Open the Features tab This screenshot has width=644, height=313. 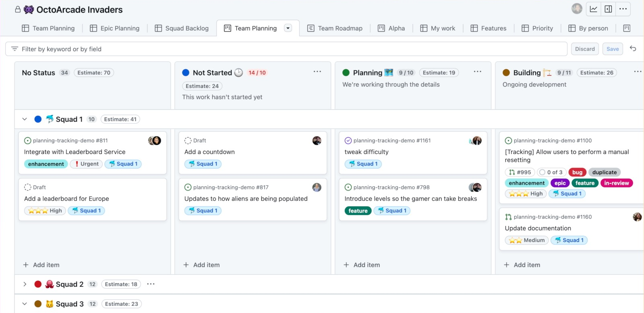point(489,28)
